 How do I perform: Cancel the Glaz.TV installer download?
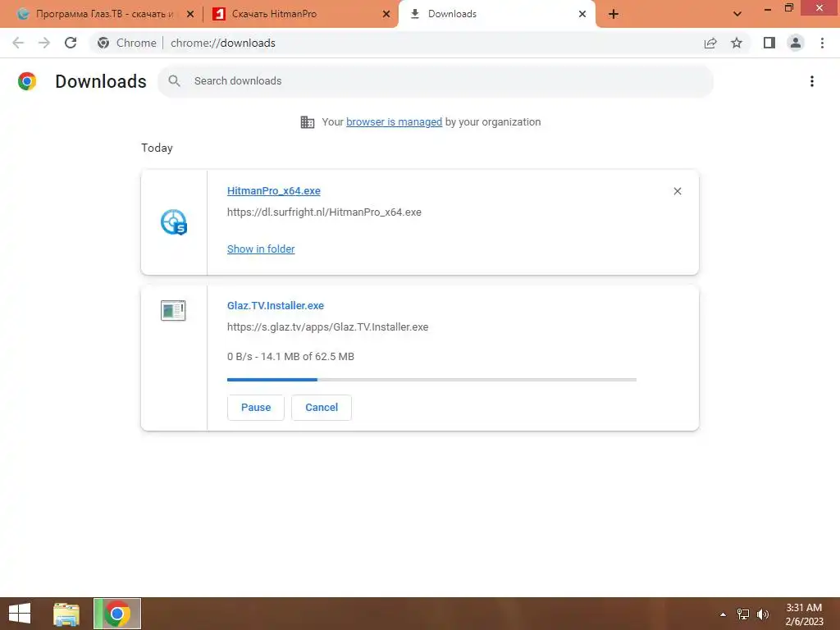pos(322,408)
